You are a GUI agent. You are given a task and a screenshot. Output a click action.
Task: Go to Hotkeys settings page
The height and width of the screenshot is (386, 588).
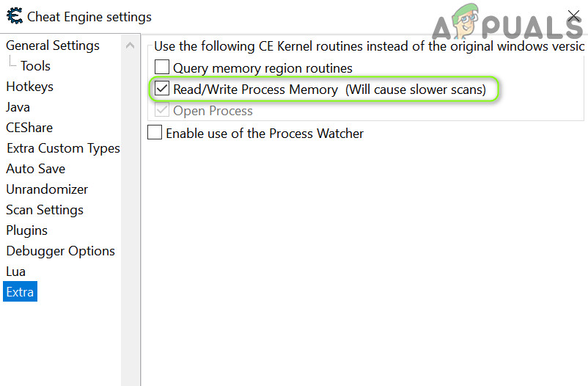29,87
